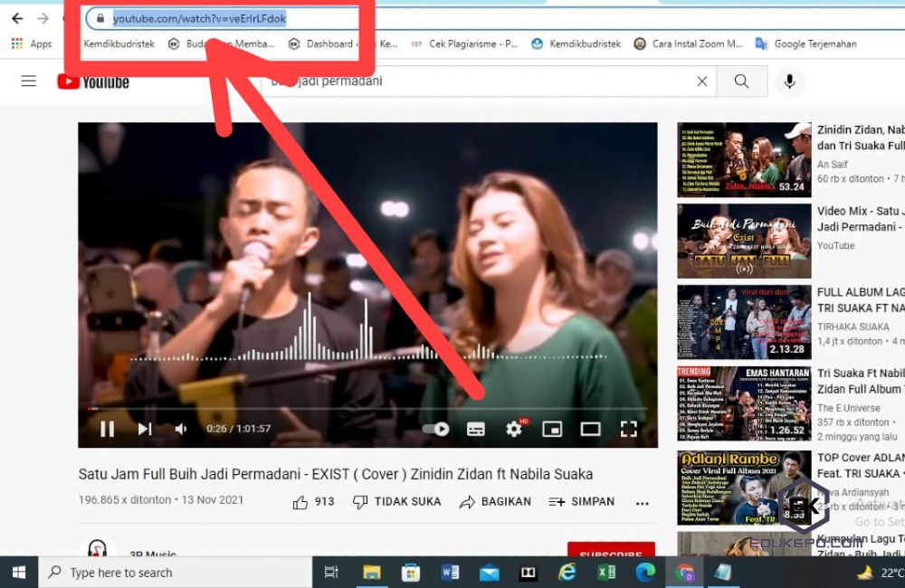Enter fullscreen mode

[x=629, y=429]
